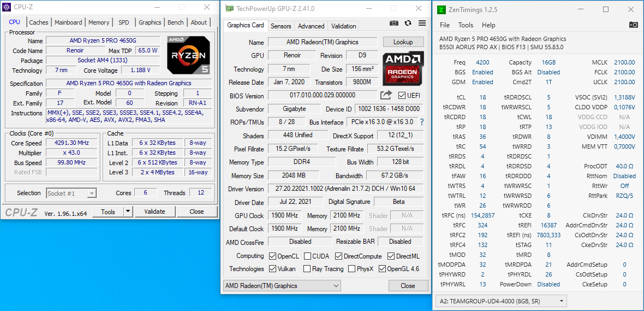Open the Sensors tab in GPU-Z
The height and width of the screenshot is (311, 644).
click(x=281, y=26)
